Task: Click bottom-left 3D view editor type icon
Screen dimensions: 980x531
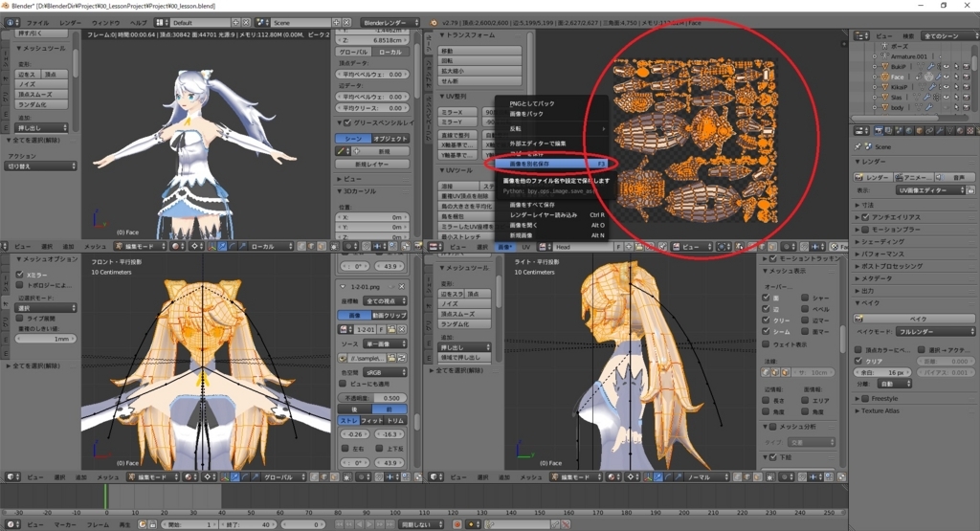Action: [11, 476]
